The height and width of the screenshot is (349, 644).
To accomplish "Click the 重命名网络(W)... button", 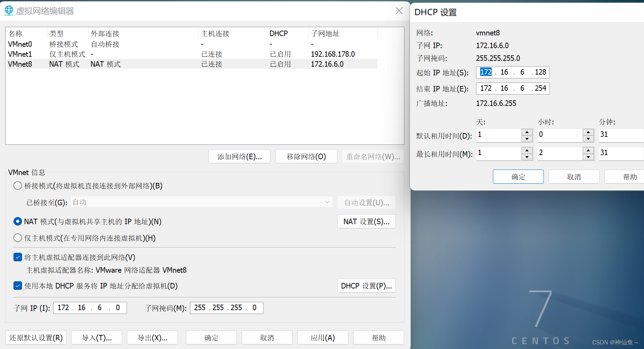I will (x=373, y=156).
